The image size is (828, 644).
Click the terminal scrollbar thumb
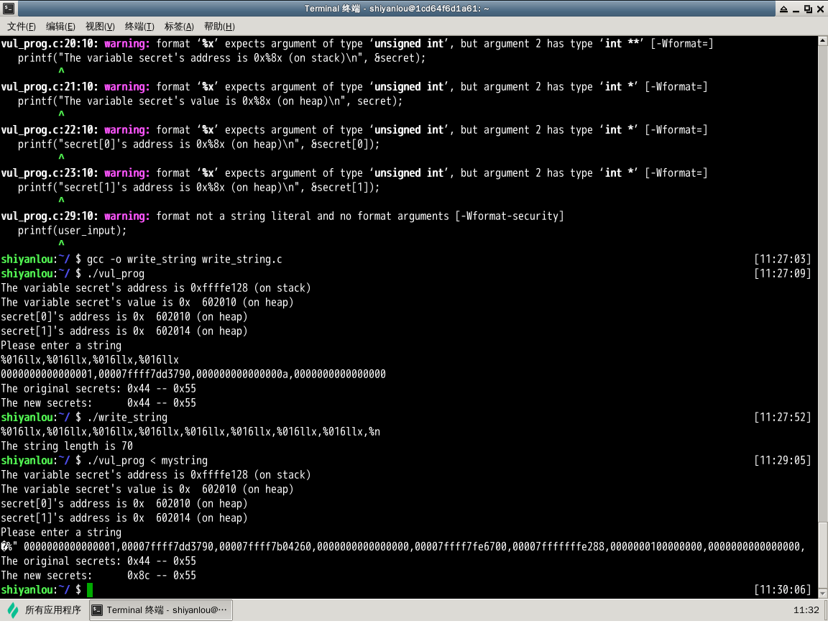pos(822,553)
